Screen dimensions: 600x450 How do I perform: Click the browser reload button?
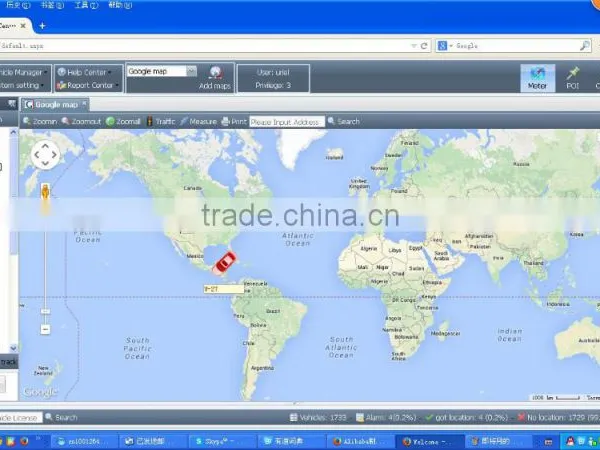(x=424, y=46)
